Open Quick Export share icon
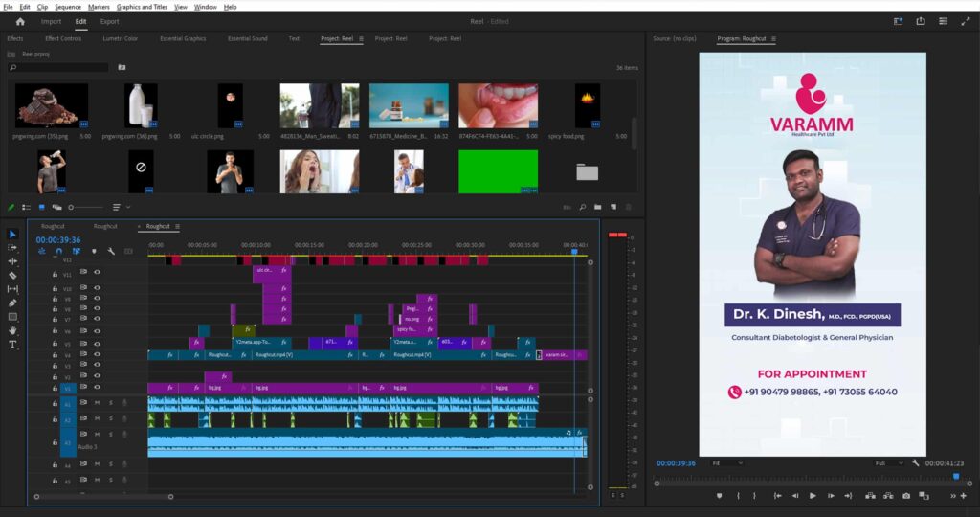Image resolution: width=980 pixels, height=517 pixels. 921,21
